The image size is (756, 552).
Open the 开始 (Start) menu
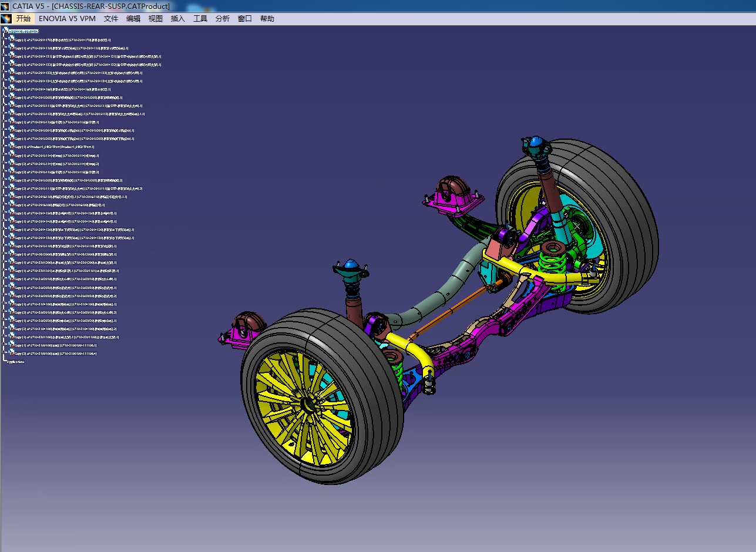(x=23, y=19)
